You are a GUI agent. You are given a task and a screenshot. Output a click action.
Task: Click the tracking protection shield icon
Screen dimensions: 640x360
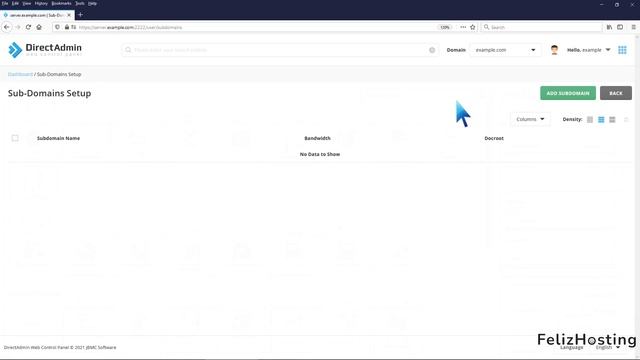tap(58, 27)
